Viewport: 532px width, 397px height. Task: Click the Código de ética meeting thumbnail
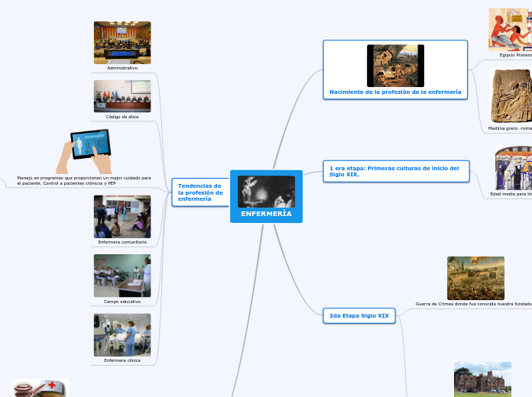pyautogui.click(x=122, y=96)
